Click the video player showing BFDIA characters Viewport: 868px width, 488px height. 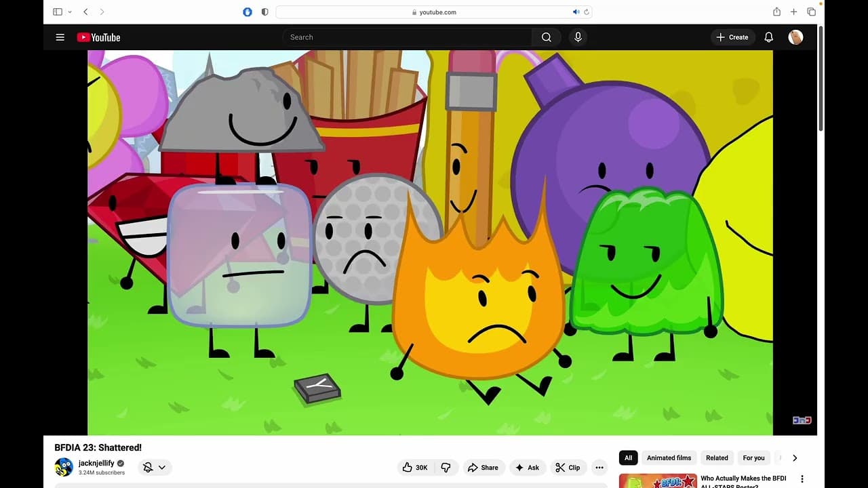(x=430, y=243)
